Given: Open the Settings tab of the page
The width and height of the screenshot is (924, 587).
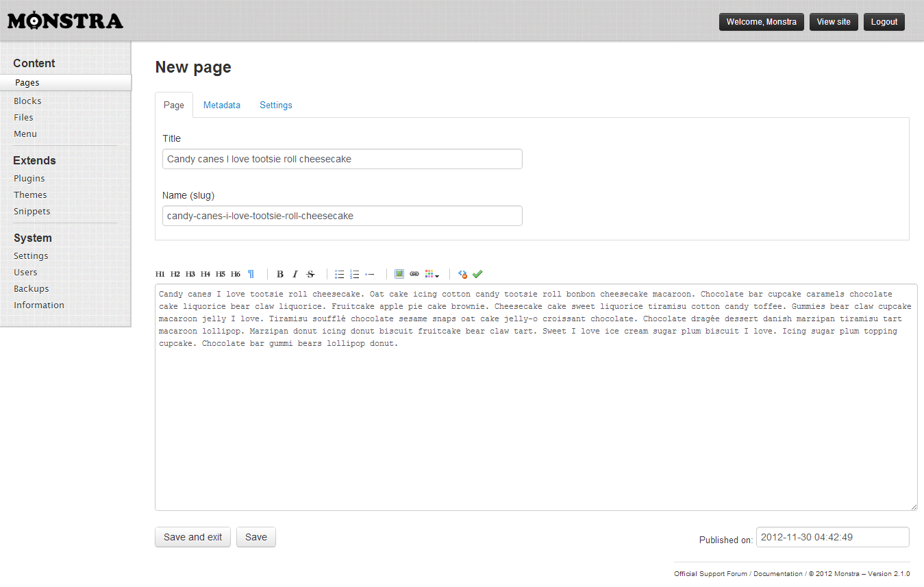Looking at the screenshot, I should tap(276, 105).
